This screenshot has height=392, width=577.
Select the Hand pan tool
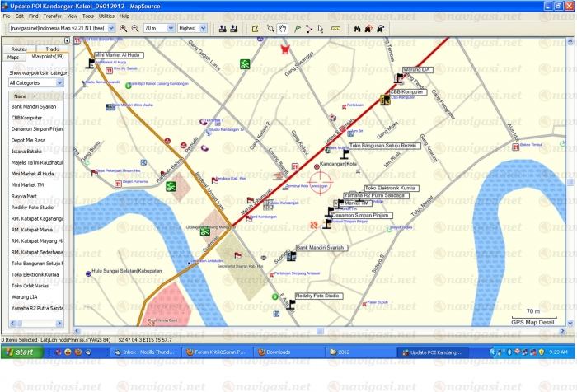(x=282, y=28)
